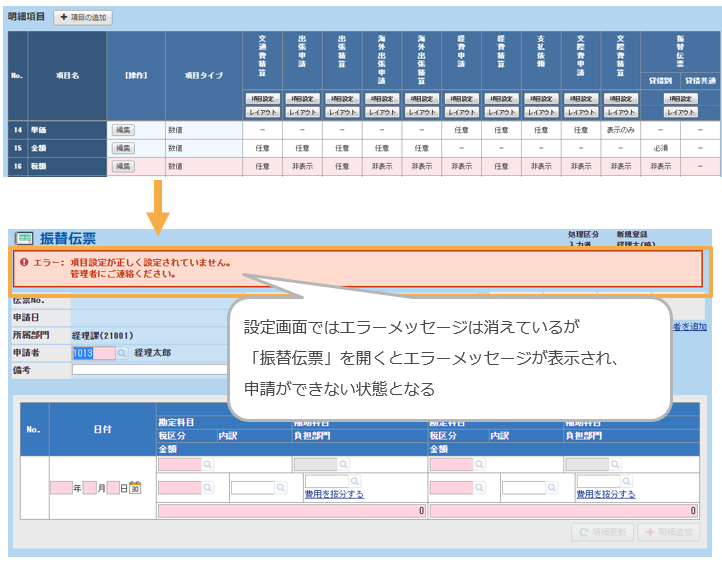The height and width of the screenshot is (567, 722).
Task: Click magnifier in left 税区分 field
Action: (x=208, y=487)
